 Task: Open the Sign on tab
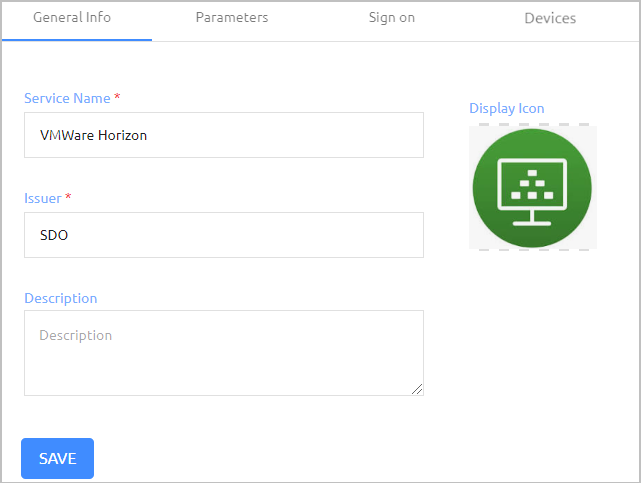(392, 18)
